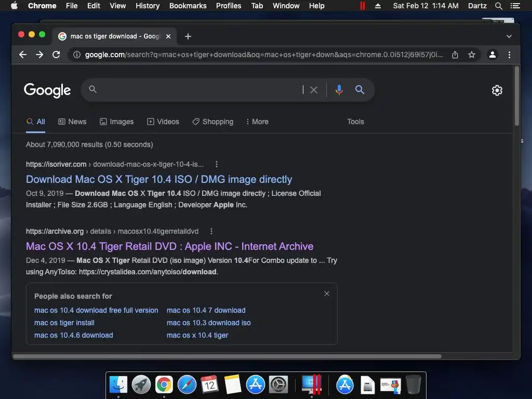Image resolution: width=532 pixels, height=399 pixels.
Task: Open Calendar from the Dock
Action: click(209, 384)
